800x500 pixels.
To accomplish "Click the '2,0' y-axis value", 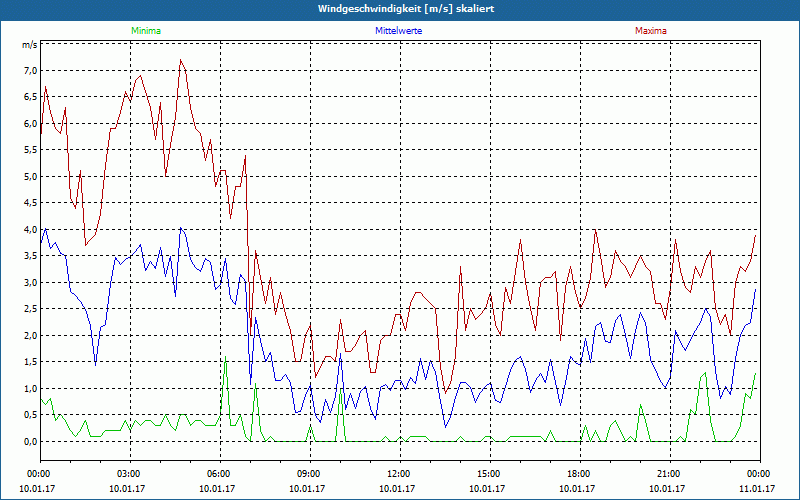I will [x=31, y=336].
